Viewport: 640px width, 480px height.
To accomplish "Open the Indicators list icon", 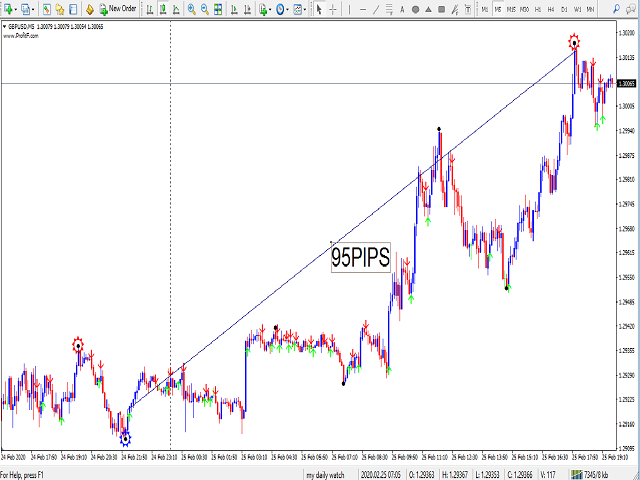I will click(x=263, y=9).
